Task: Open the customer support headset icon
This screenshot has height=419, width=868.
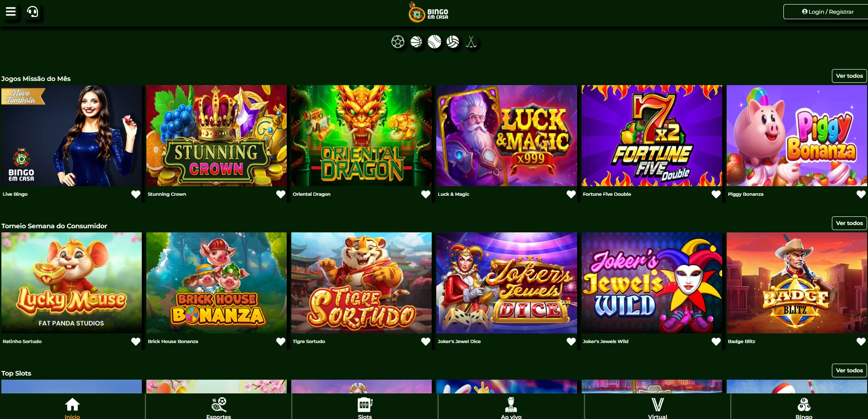Action: (x=33, y=11)
